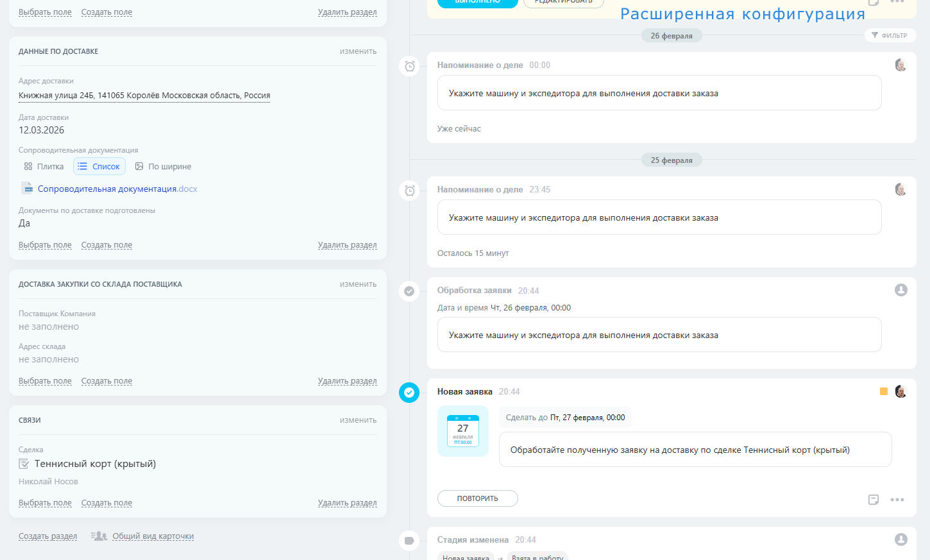Click the alarm icon beside the 00:00 reminder

(409, 66)
